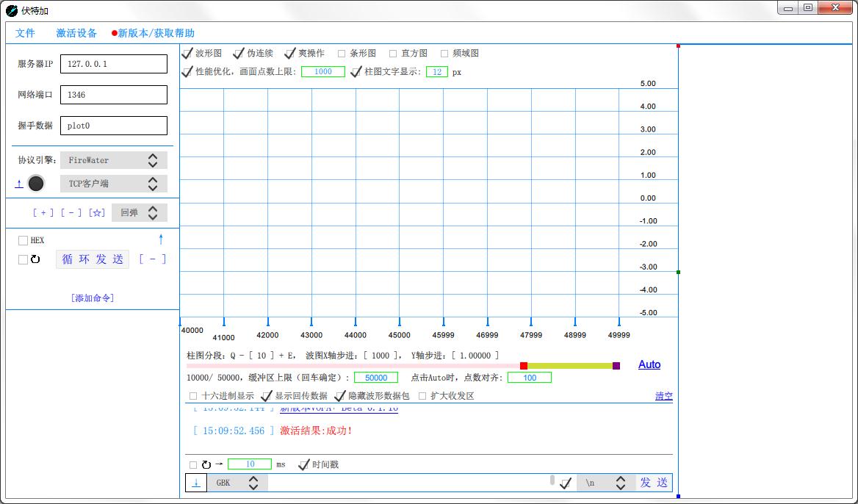Image resolution: width=858 pixels, height=504 pixels.
Task: Enable the 频域图 checkbox
Action: (x=444, y=54)
